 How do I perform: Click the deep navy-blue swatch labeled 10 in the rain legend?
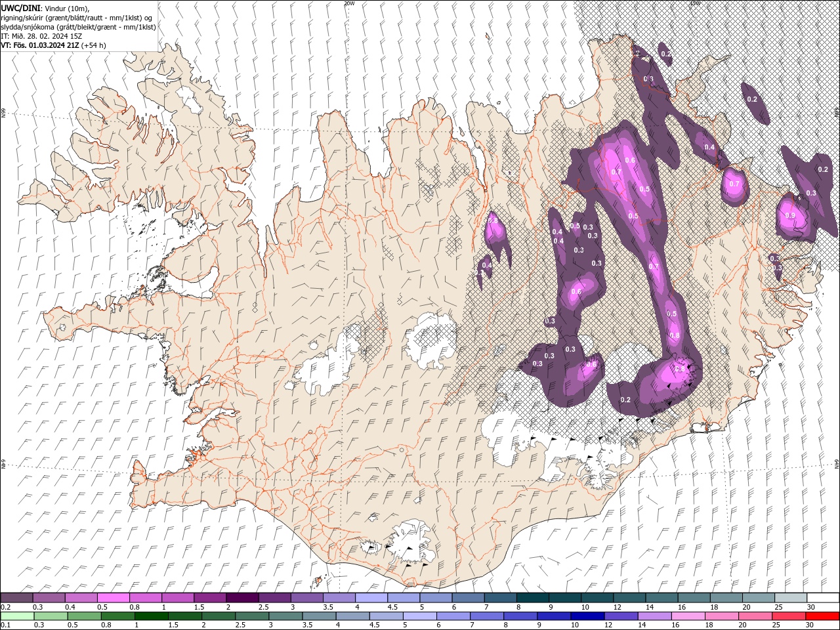[x=588, y=616]
